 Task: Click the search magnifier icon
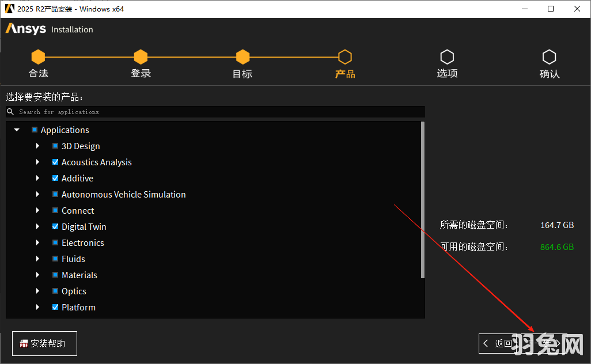pos(9,111)
